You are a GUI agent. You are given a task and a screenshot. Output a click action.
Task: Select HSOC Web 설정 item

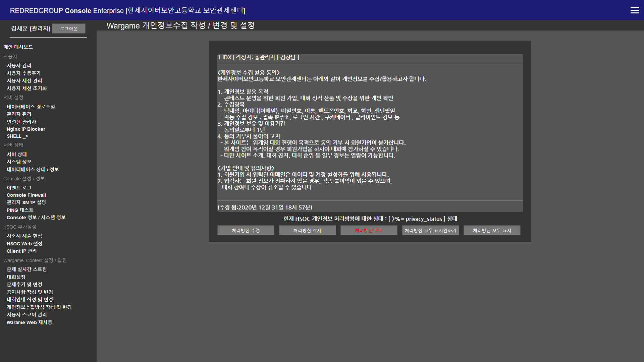[x=24, y=244]
